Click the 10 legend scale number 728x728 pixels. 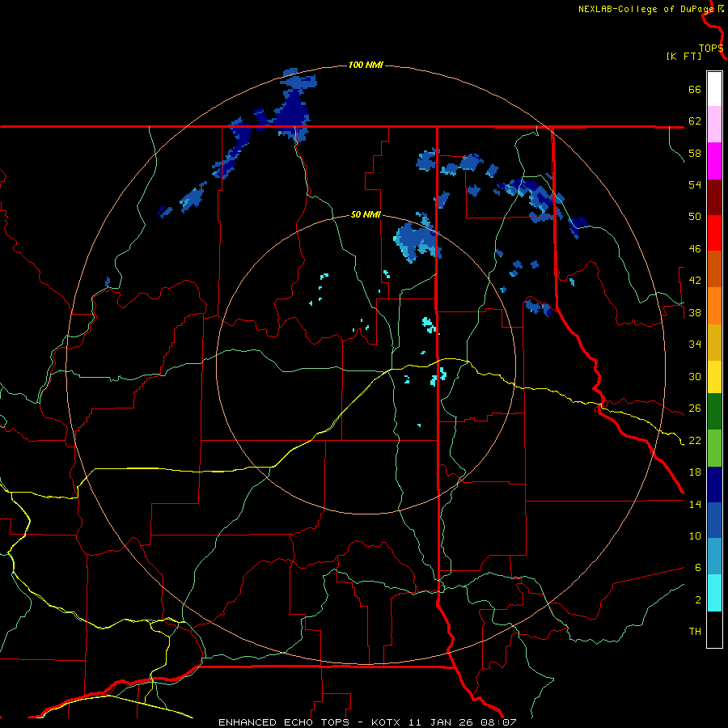[695, 535]
